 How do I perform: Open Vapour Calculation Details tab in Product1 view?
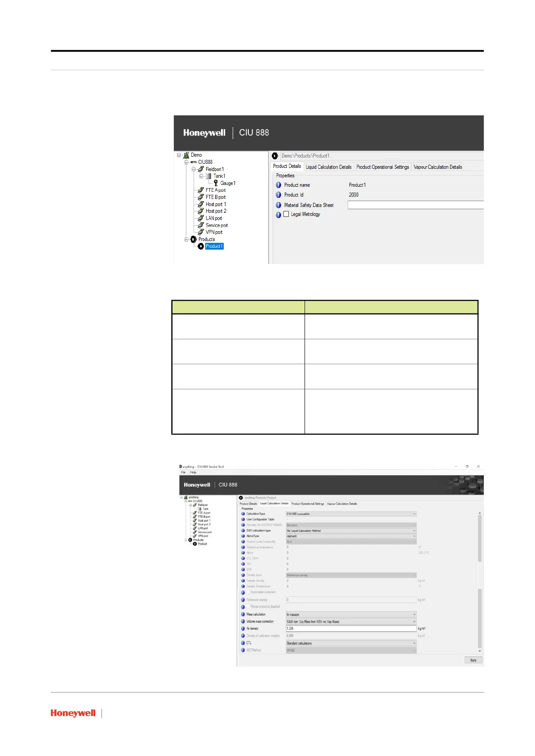click(438, 167)
